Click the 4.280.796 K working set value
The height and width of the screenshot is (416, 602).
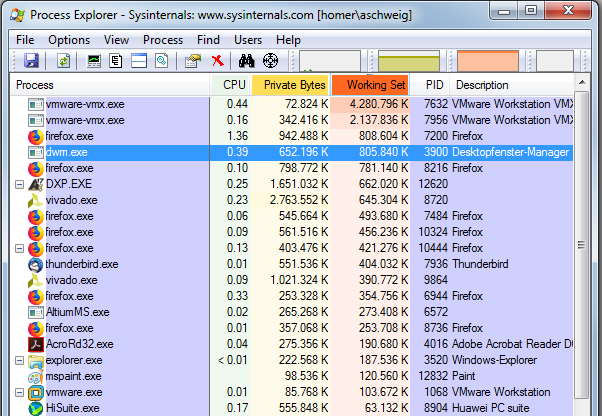click(379, 104)
